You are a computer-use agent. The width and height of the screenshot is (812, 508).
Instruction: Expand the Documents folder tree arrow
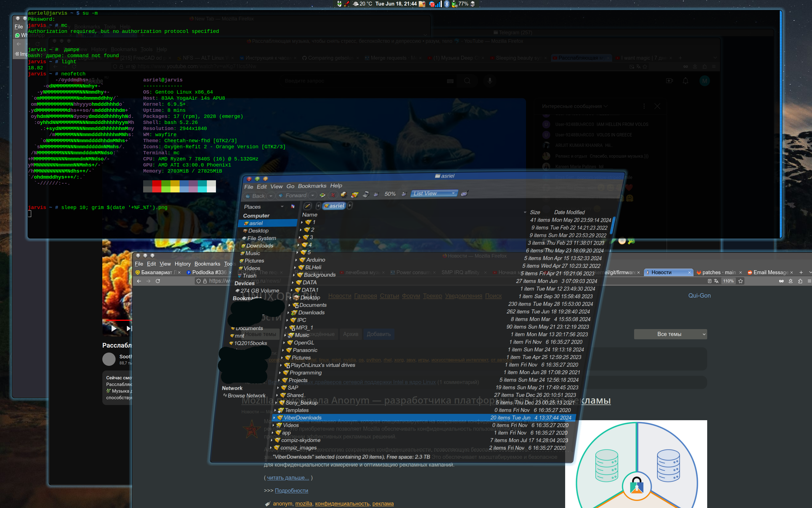point(289,305)
